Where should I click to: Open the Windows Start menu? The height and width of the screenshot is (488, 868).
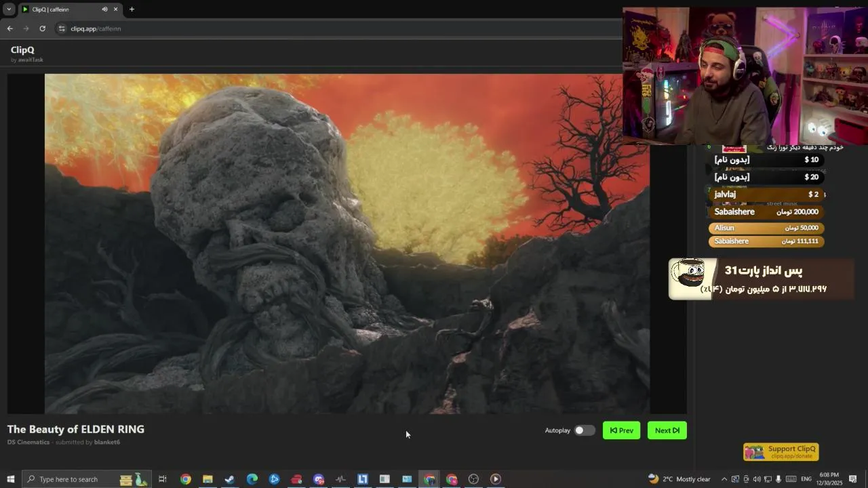[x=10, y=479]
